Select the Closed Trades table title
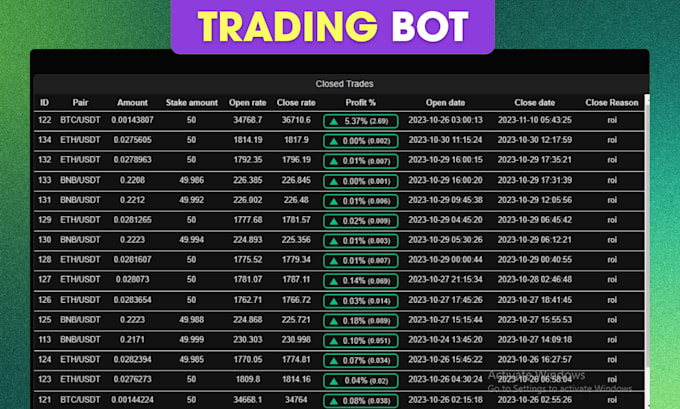The image size is (680, 409). click(x=344, y=84)
